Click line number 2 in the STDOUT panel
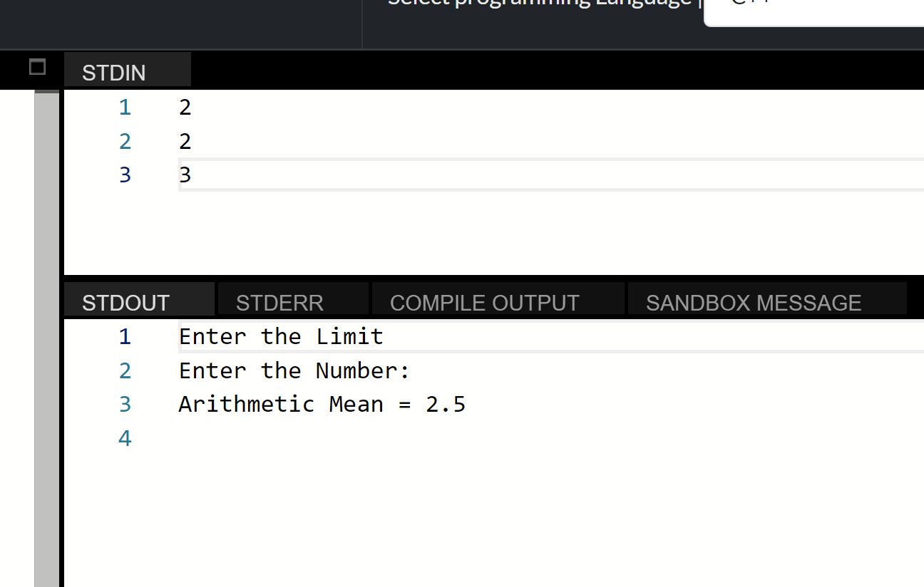924x587 pixels. tap(125, 370)
